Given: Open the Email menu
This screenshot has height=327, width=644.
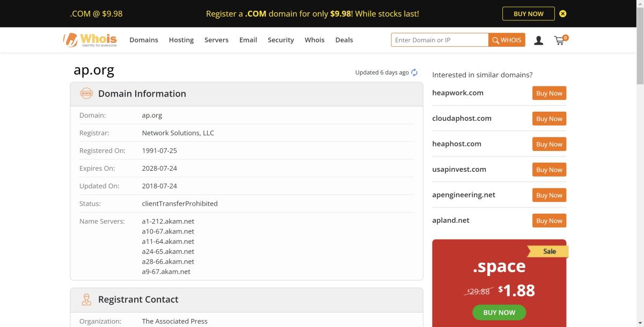Looking at the screenshot, I should 248,40.
